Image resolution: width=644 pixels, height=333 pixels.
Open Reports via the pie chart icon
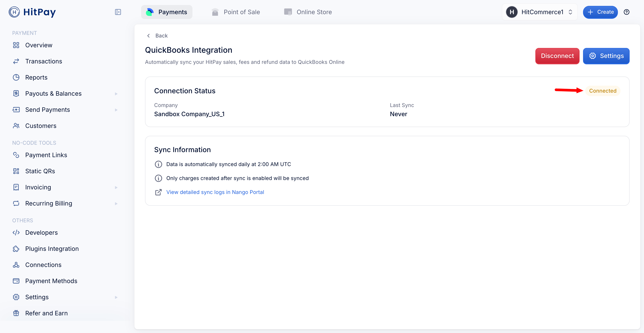pyautogui.click(x=16, y=77)
